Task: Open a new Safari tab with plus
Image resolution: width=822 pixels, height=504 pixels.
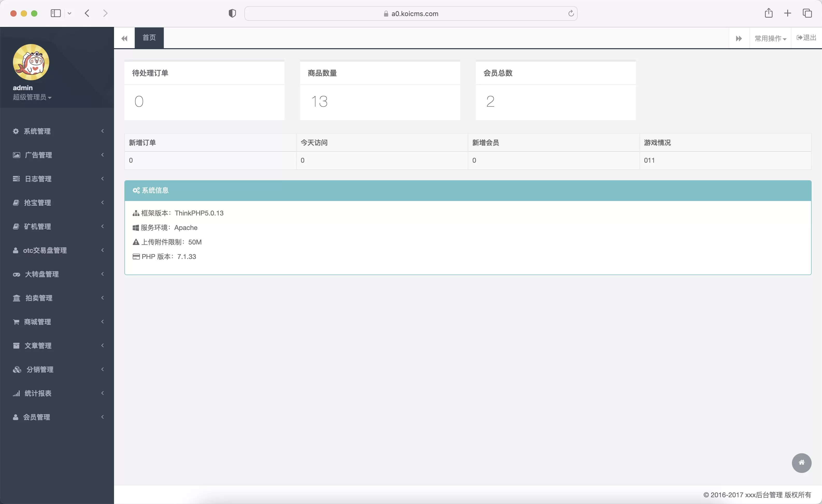Action: 788,13
